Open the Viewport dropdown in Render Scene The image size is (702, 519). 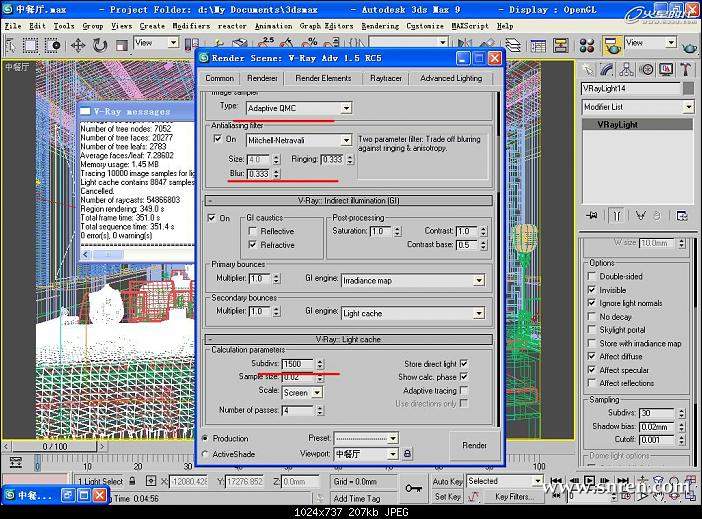tap(393, 454)
